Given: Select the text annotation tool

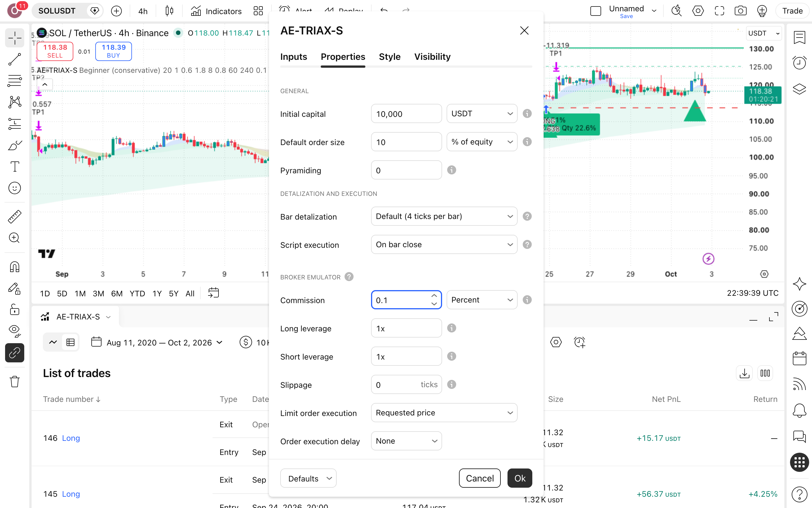Looking at the screenshot, I should (14, 166).
